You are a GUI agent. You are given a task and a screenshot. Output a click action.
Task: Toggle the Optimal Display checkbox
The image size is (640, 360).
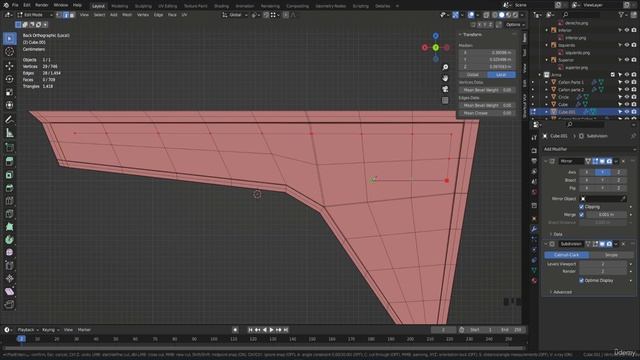582,280
